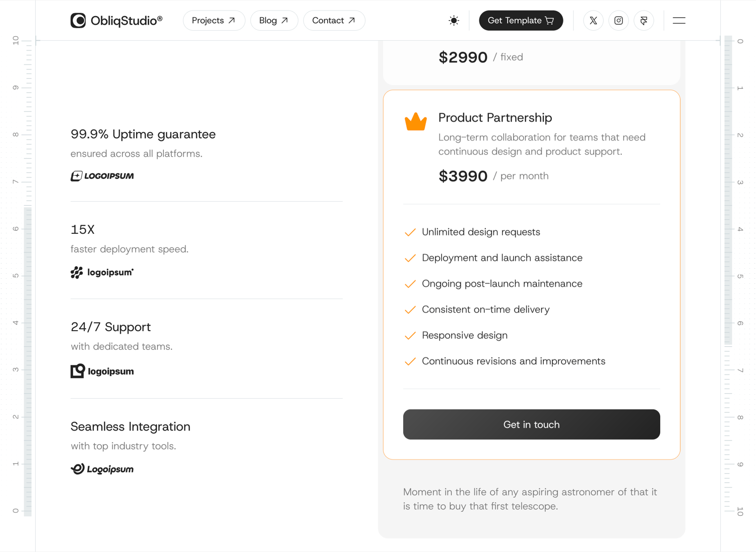Open the Projects nav item
Image resolution: width=756 pixels, height=552 pixels.
214,21
